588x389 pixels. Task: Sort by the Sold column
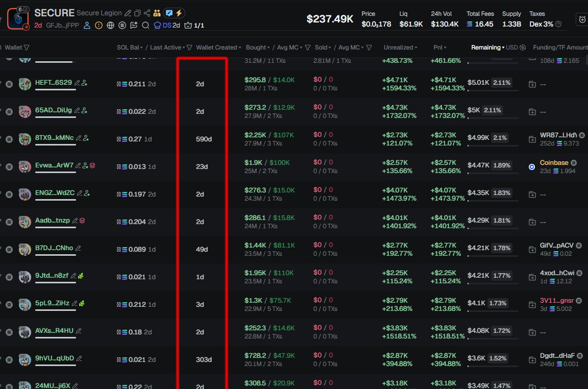pyautogui.click(x=323, y=47)
